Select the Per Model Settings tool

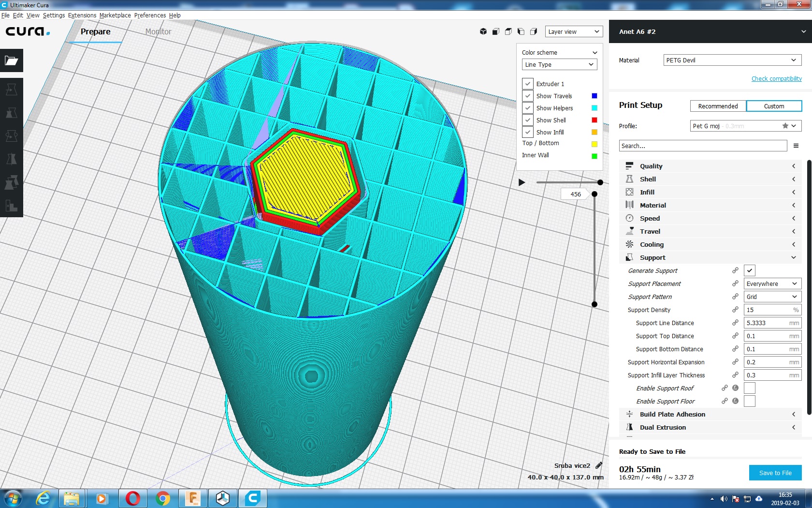[x=12, y=182]
